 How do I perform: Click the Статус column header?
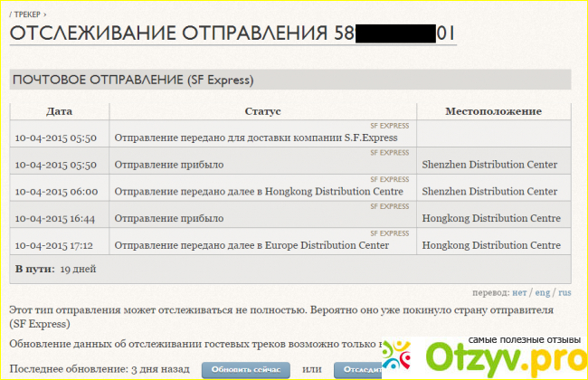(x=262, y=111)
